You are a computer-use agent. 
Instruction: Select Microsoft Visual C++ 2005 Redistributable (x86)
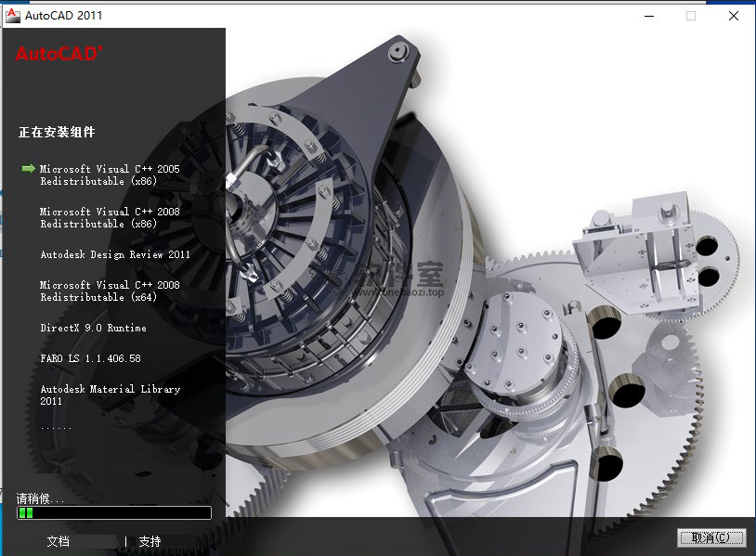pyautogui.click(x=110, y=175)
